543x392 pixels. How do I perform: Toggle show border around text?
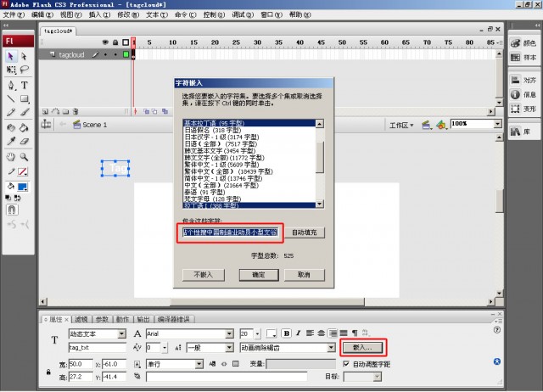236,364
